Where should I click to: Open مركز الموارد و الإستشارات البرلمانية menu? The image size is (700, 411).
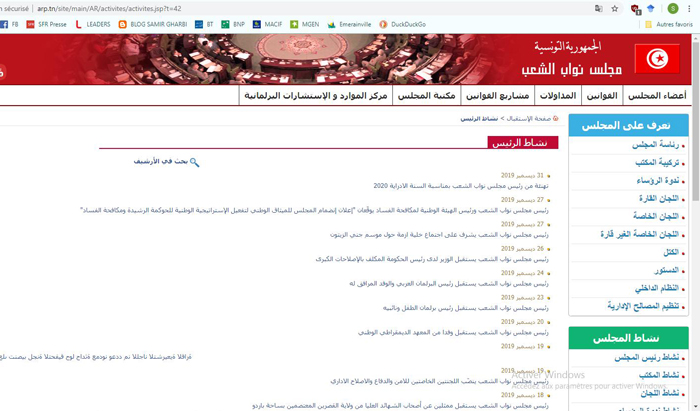pos(316,95)
